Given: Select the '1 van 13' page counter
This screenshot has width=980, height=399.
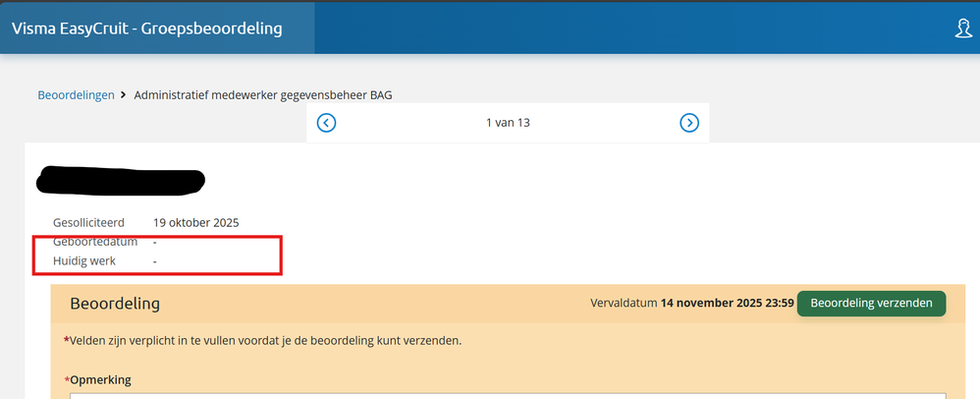Looking at the screenshot, I should pyautogui.click(x=508, y=123).
